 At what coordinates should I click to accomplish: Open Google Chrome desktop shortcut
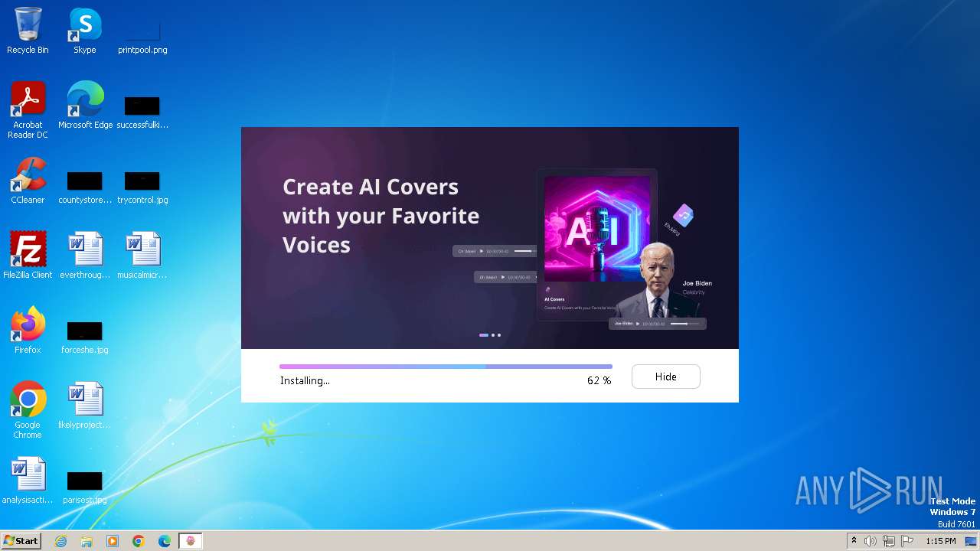click(28, 411)
